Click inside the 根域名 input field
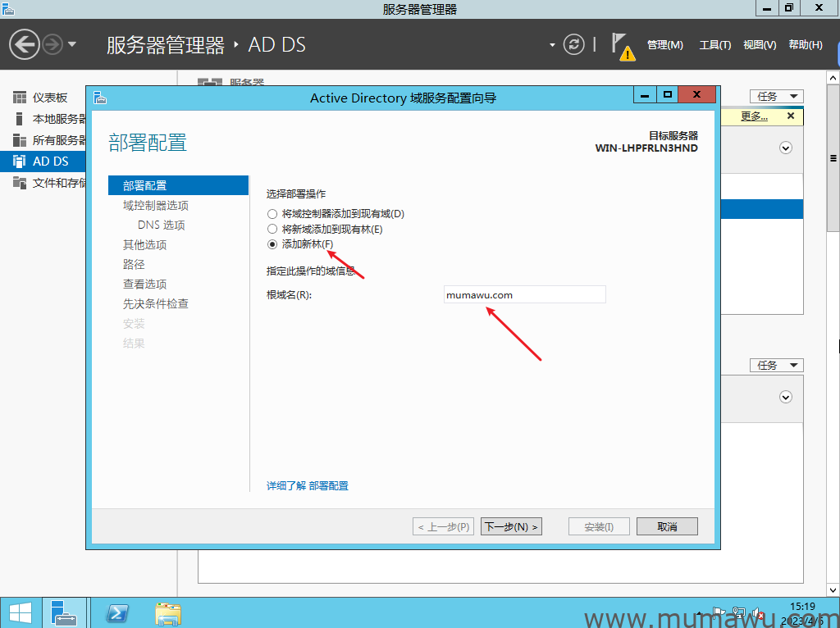The image size is (840, 628). [524, 294]
